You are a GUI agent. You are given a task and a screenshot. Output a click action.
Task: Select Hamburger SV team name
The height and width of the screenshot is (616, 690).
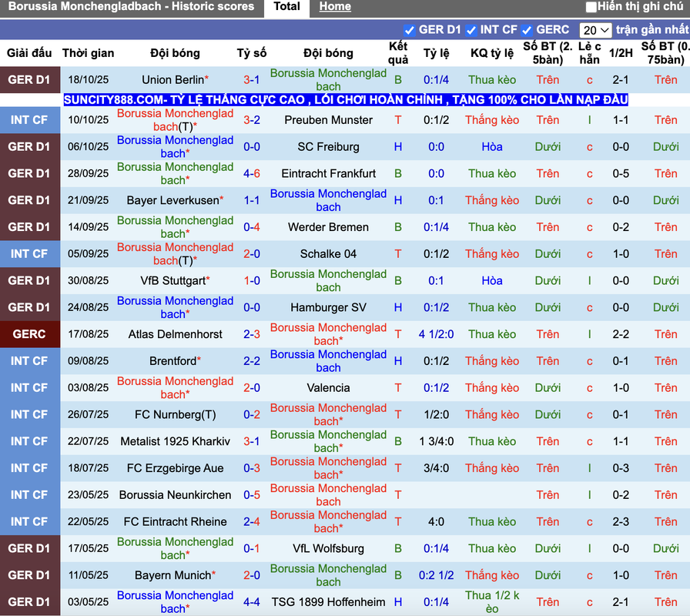coord(328,307)
